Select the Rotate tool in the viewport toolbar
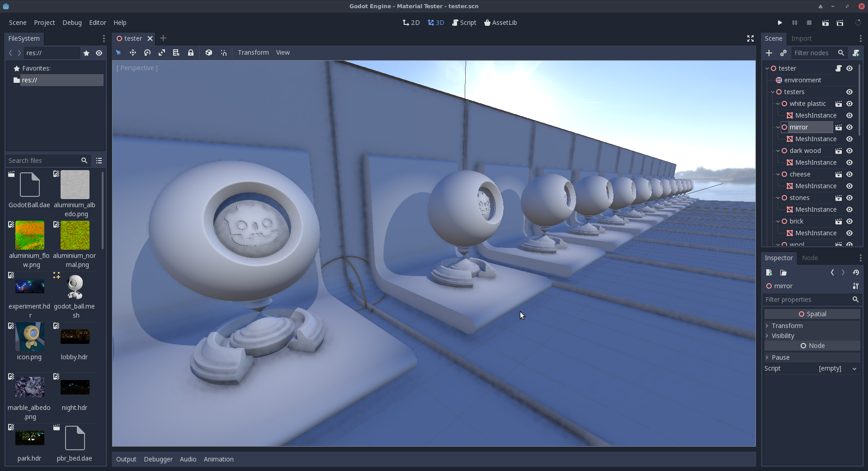The height and width of the screenshot is (471, 868). (147, 52)
